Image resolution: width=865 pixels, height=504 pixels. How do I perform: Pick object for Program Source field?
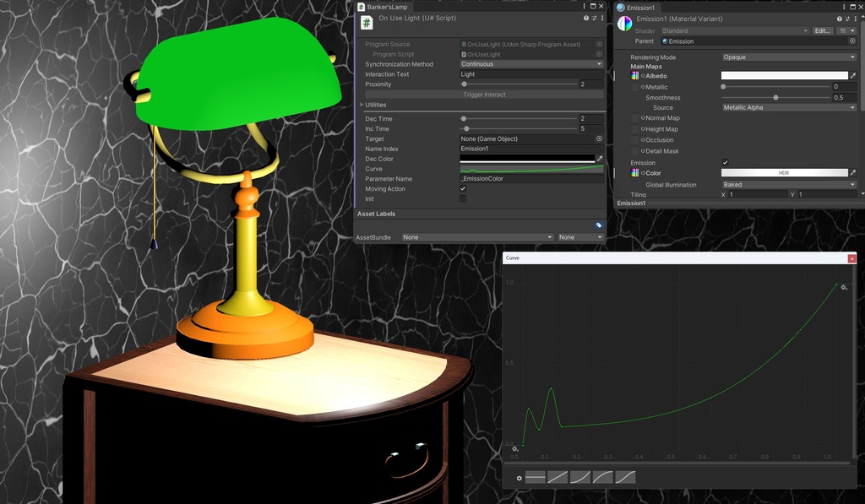coord(599,44)
